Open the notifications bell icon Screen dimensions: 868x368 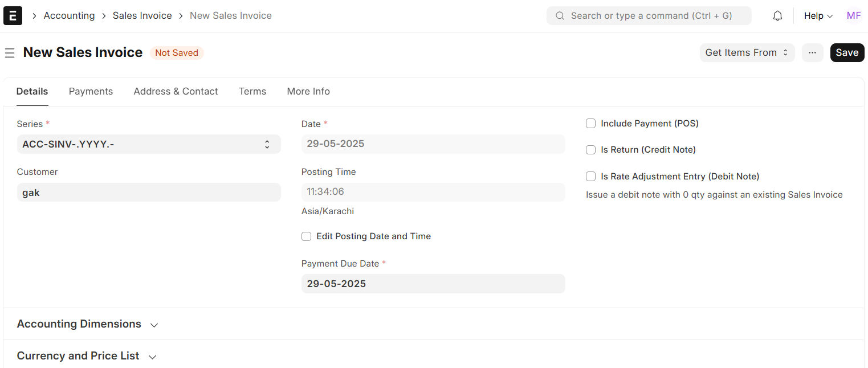pos(777,16)
